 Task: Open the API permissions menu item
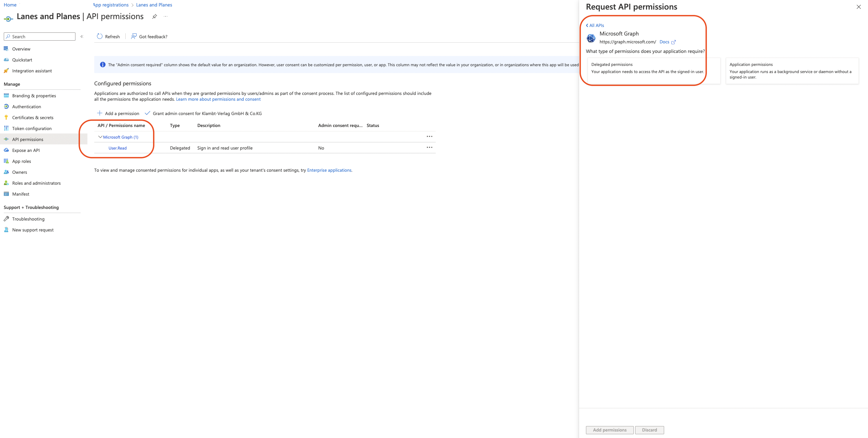tap(44, 139)
